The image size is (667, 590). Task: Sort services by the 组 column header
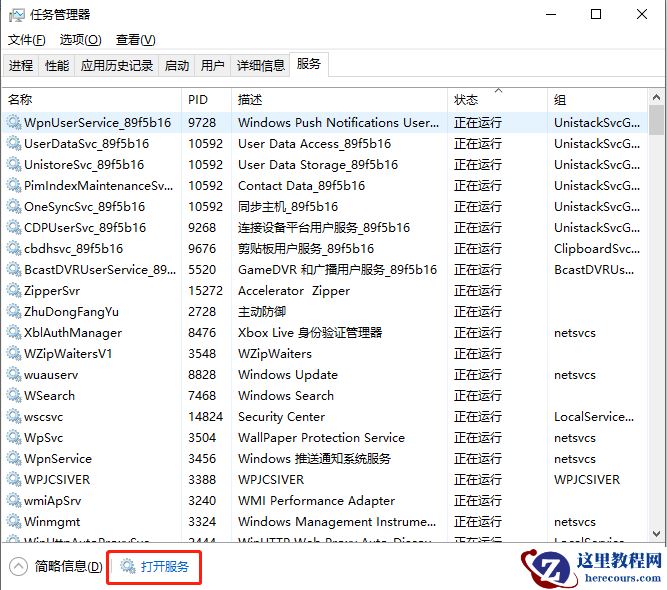[x=598, y=100]
